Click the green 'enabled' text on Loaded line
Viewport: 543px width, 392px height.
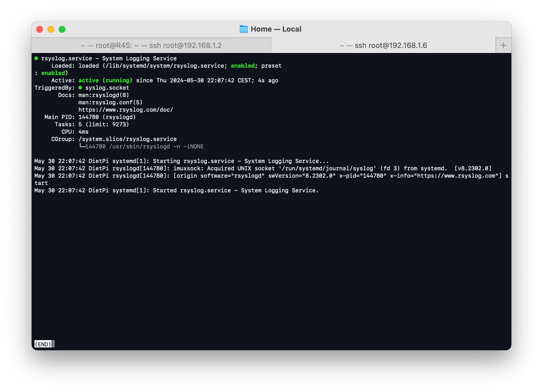(x=243, y=66)
